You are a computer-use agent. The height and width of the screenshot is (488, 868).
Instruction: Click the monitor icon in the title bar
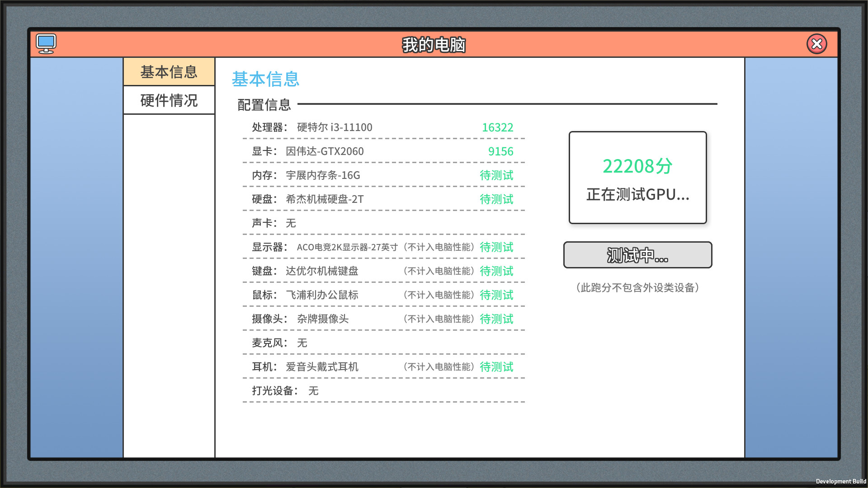(x=46, y=43)
